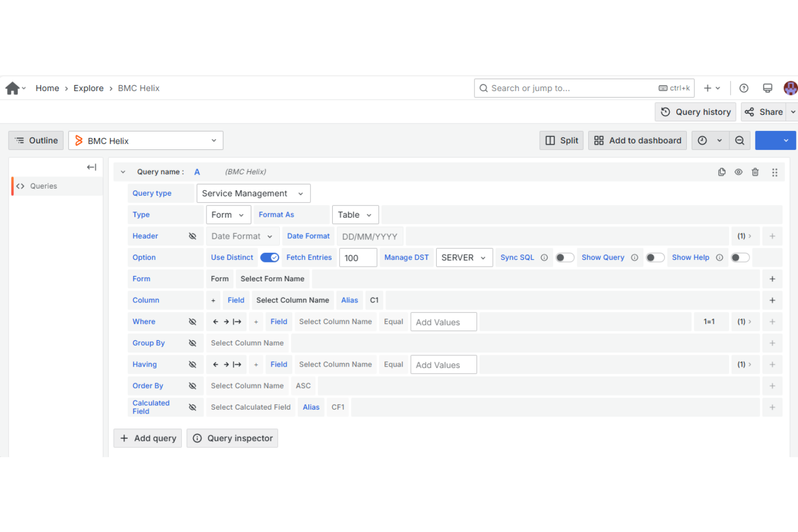Screen dimensions: 798x532
Task: Open Split view
Action: tap(561, 140)
